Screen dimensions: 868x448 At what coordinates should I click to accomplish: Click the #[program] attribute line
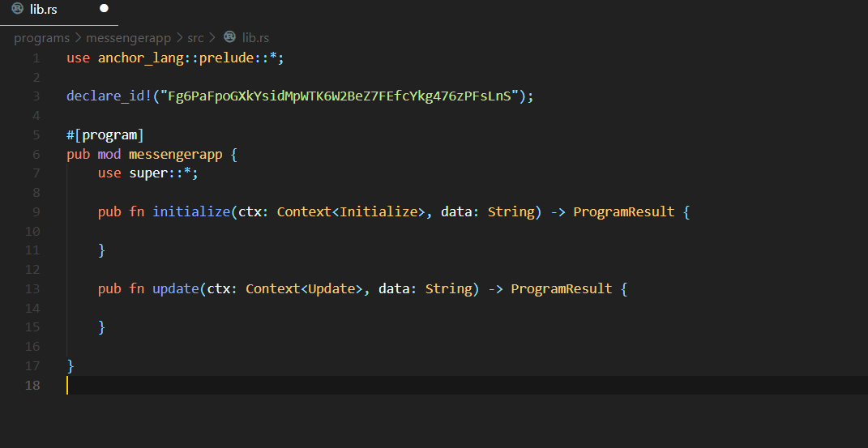(x=105, y=135)
